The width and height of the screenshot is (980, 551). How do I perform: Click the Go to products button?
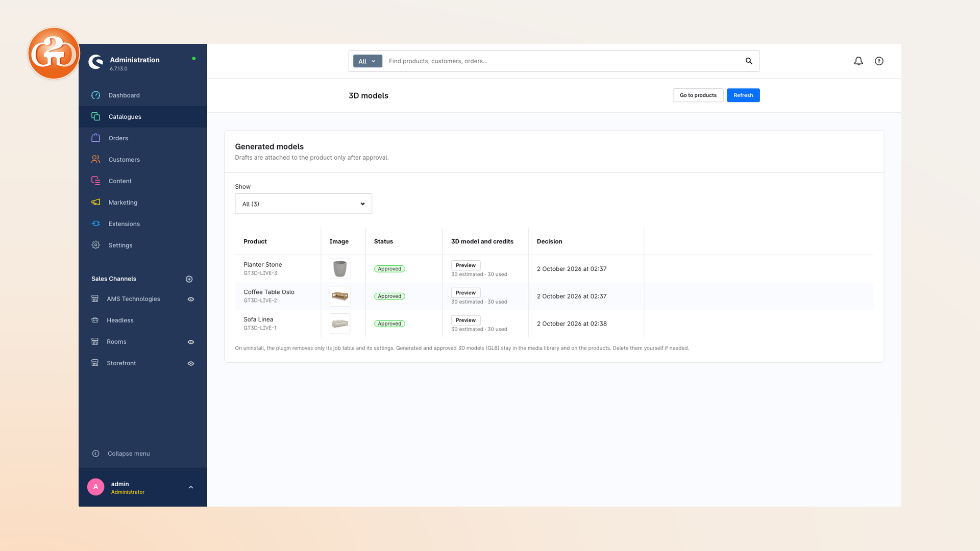698,95
